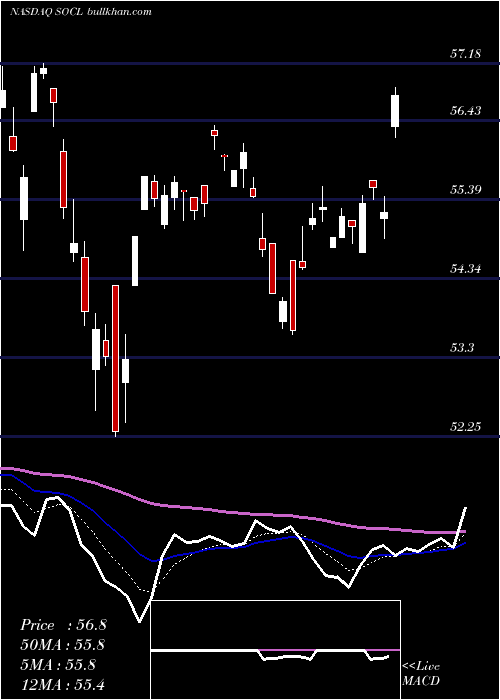Click the 56.43 price level label
The height and width of the screenshot is (700, 500).
(466, 110)
